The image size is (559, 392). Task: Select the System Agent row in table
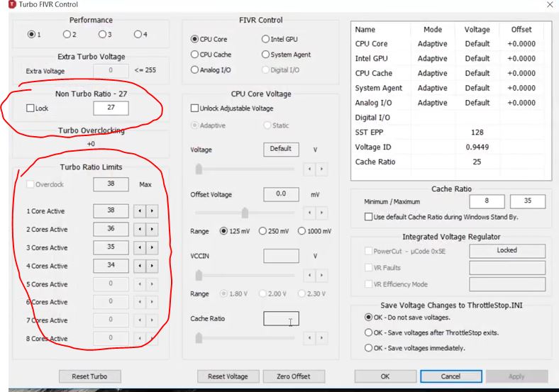tap(447, 88)
